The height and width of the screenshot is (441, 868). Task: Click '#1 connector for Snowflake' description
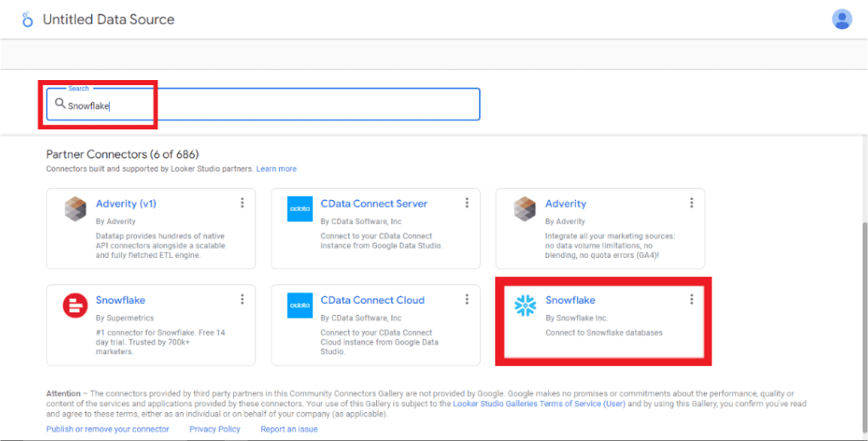click(161, 342)
